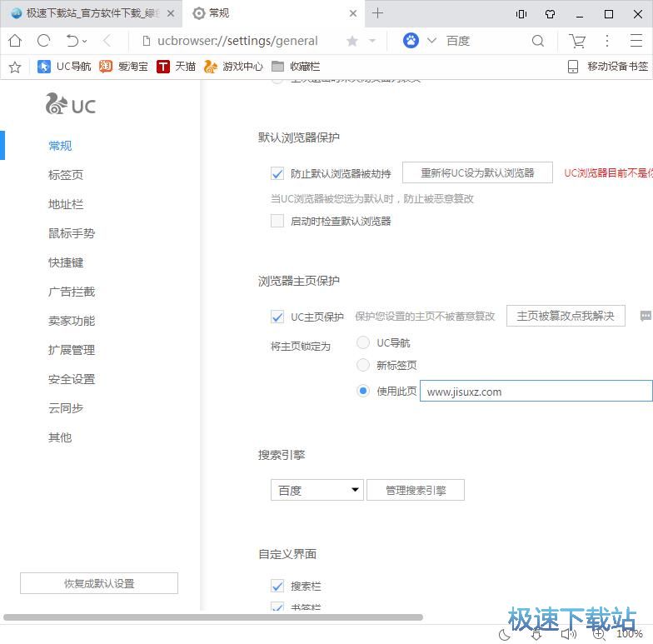Screen dimensions: 653x644
Task: Open 百度 search engine dropdown
Action: pos(317,490)
